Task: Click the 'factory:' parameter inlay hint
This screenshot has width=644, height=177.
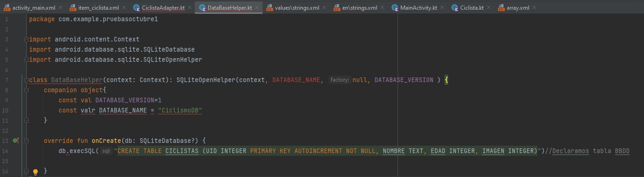Action: 340,80
